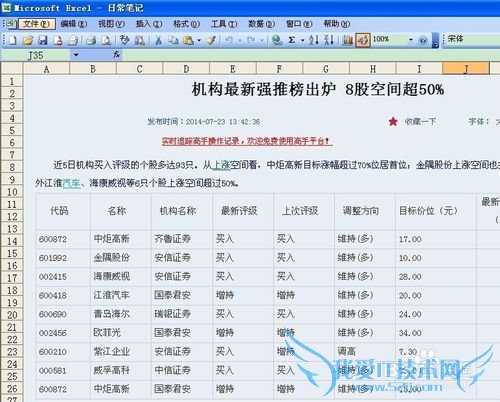Viewport: 500px width, 402px height.
Task: Open the 视图(V) menu
Action: tap(111, 24)
